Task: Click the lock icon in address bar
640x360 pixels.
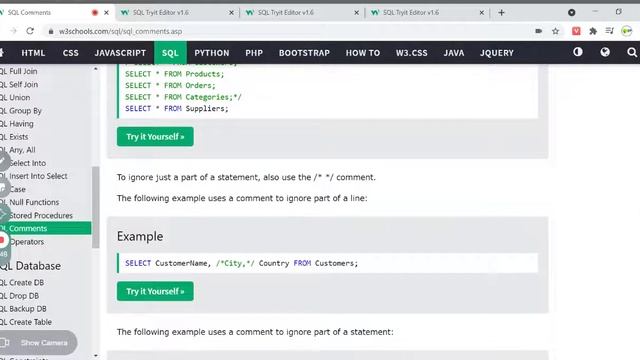Action: coord(51,31)
